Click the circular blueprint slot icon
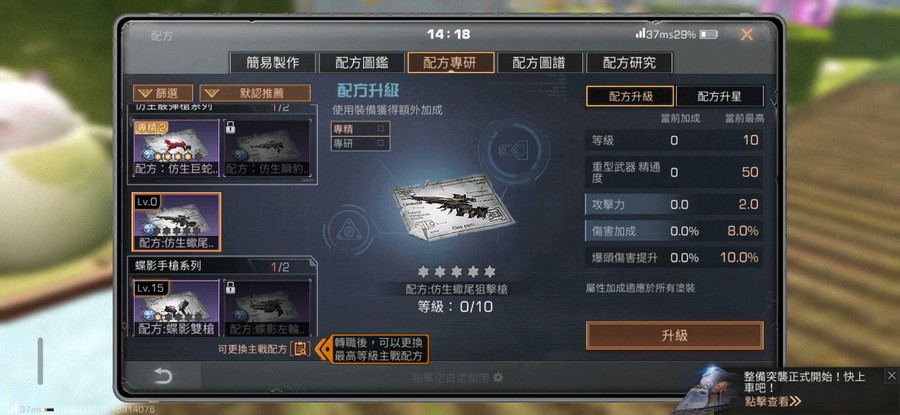This screenshot has height=415, width=900. pyautogui.click(x=514, y=150)
